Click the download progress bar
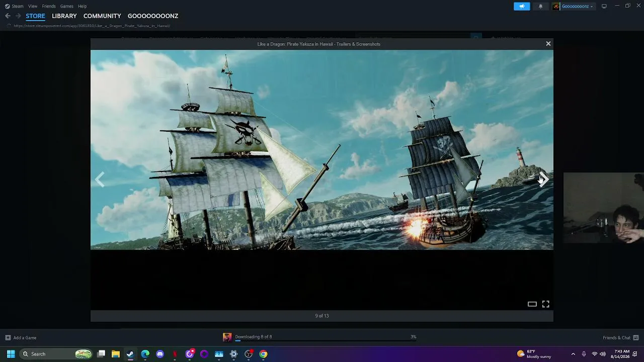 pyautogui.click(x=326, y=341)
